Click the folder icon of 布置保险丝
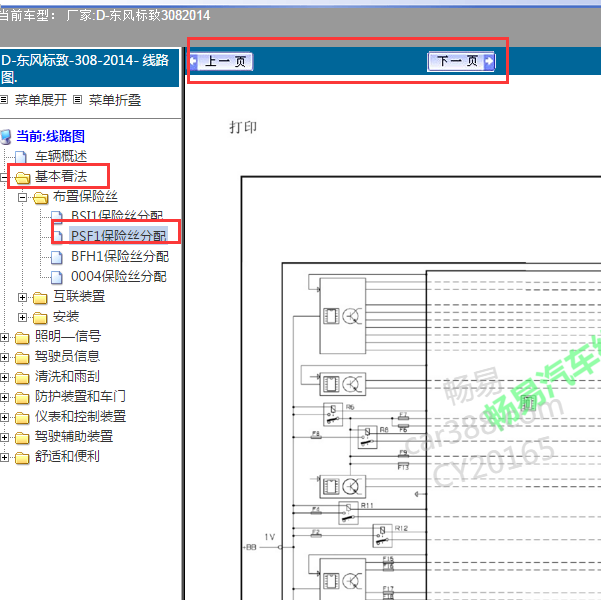The image size is (601, 600). coord(41,197)
